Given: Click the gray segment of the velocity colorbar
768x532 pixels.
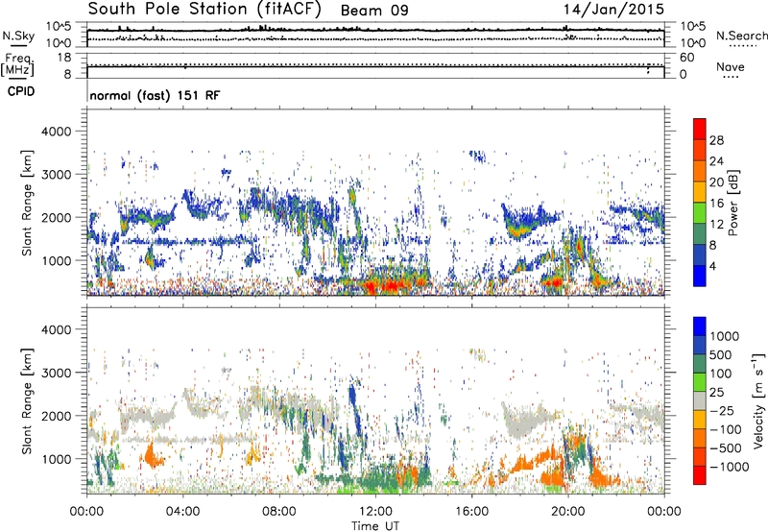Looking at the screenshot, I should click(700, 400).
